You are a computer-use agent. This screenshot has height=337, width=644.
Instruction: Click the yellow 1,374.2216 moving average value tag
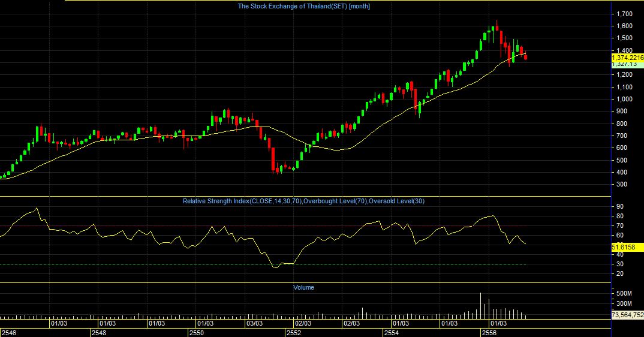point(628,58)
